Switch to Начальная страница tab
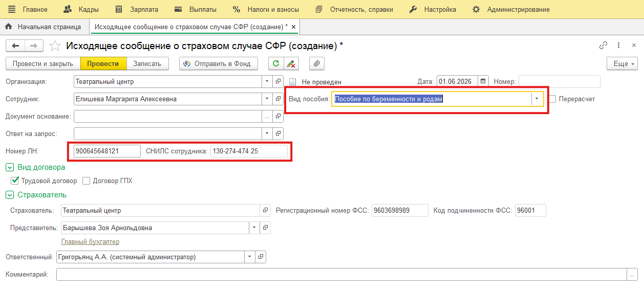The image size is (644, 293). point(44,26)
